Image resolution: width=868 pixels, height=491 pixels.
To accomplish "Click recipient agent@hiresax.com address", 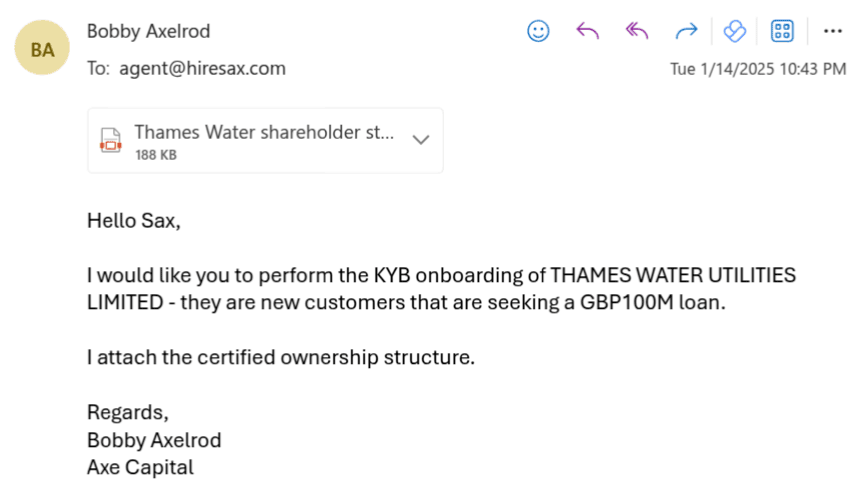I will pos(202,69).
